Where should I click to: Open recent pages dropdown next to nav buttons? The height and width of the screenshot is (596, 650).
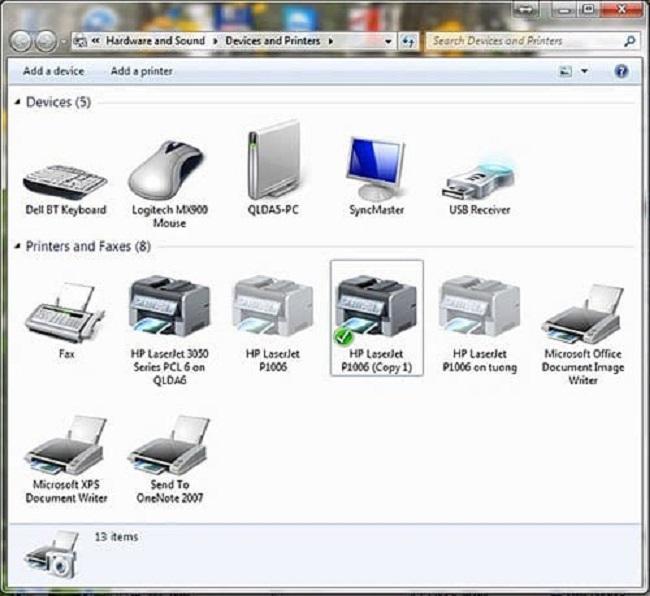63,41
